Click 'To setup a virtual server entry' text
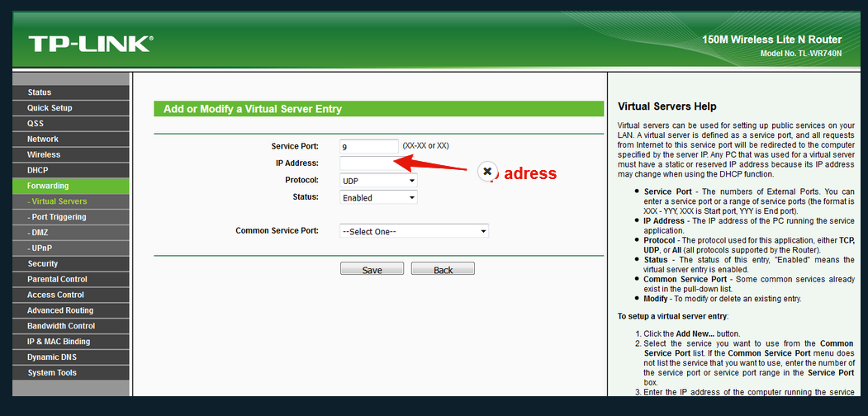Screen dimensions: 868x416 coord(672,316)
